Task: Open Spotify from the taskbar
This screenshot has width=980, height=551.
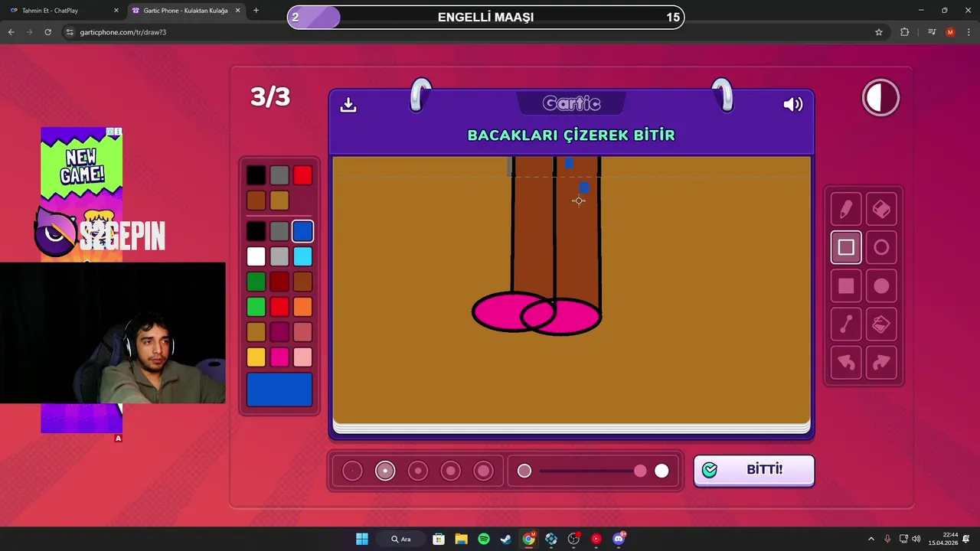Action: pos(484,539)
